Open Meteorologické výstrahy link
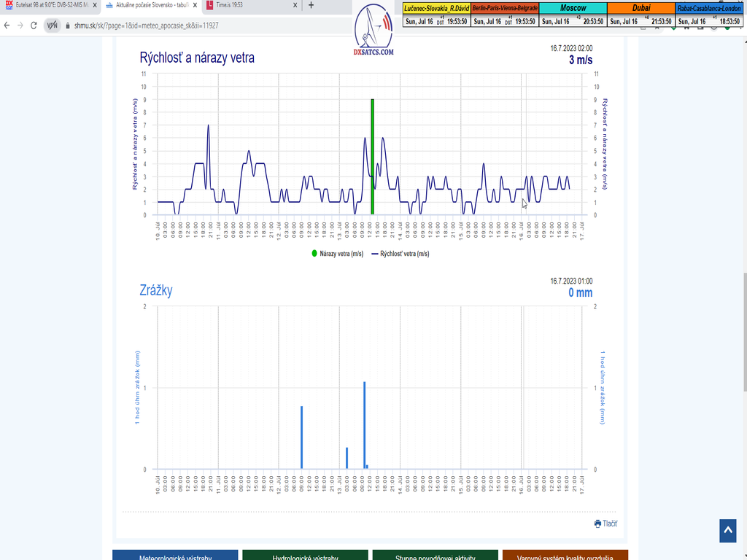The width and height of the screenshot is (747, 560). click(175, 556)
